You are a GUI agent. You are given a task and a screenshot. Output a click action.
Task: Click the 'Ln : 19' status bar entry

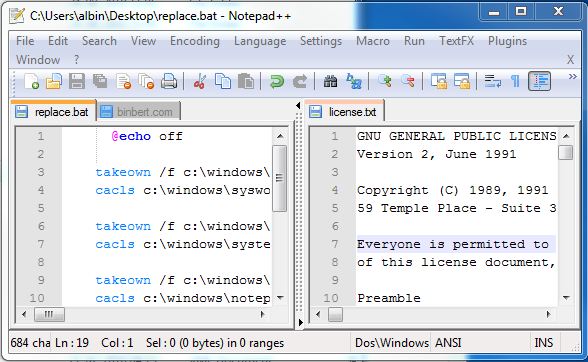[x=72, y=342]
